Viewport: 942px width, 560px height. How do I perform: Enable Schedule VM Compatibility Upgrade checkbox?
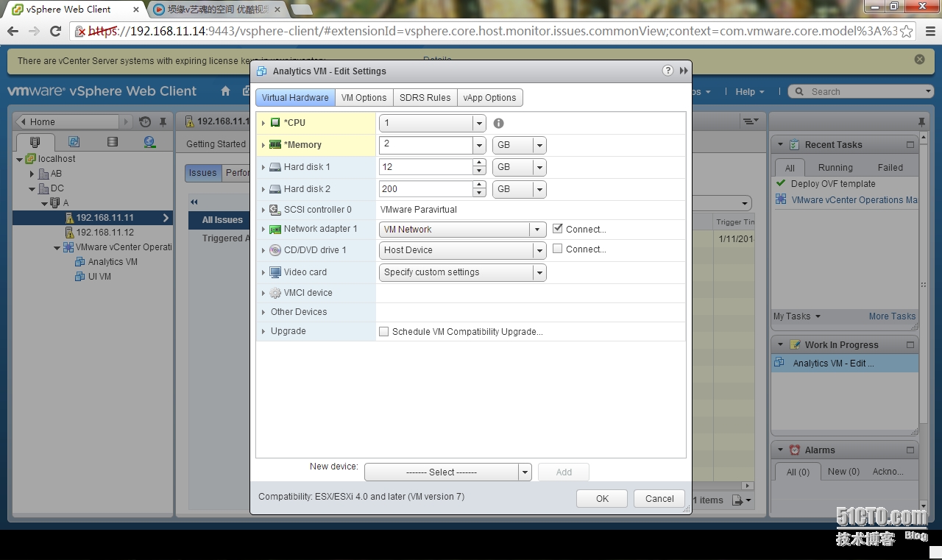point(383,332)
